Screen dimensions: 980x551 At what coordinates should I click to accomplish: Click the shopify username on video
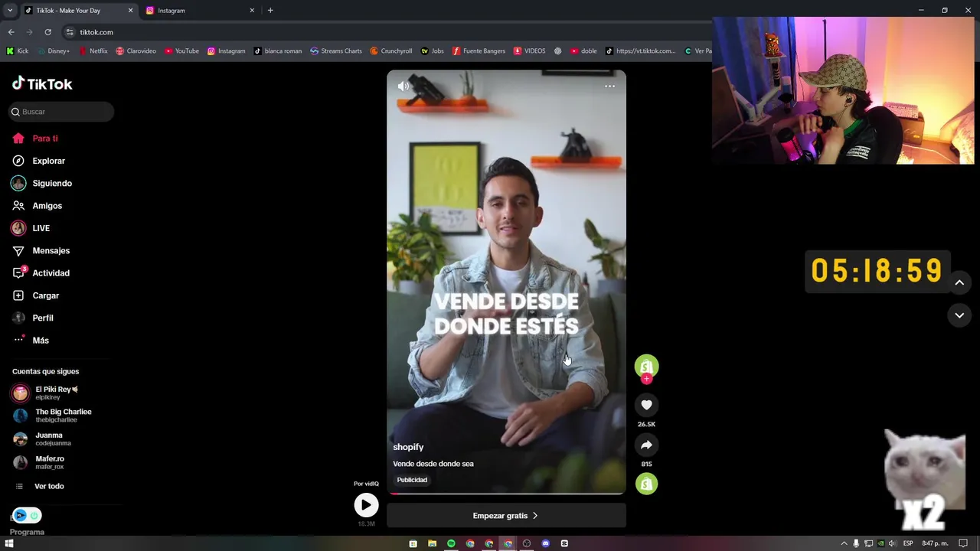coord(408,447)
